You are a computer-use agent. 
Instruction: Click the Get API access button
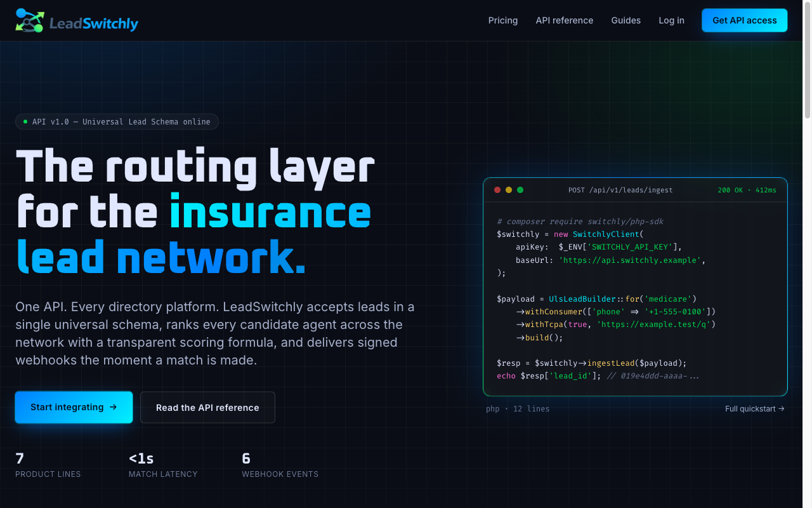click(745, 20)
